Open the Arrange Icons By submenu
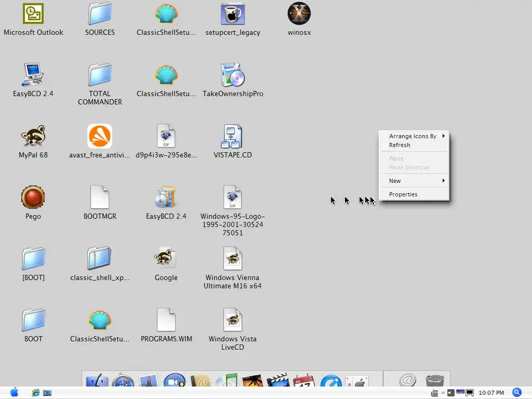Viewport: 532px width, 399px height. [414, 136]
